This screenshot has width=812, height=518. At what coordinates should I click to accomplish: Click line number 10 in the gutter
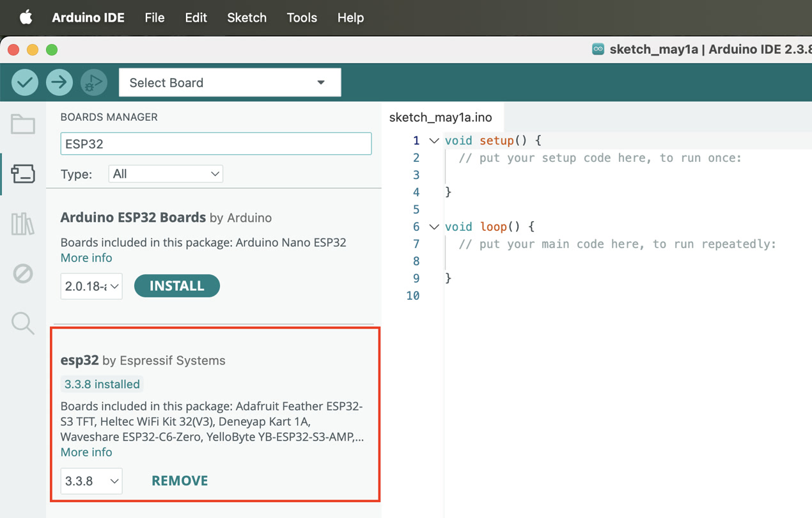(413, 296)
